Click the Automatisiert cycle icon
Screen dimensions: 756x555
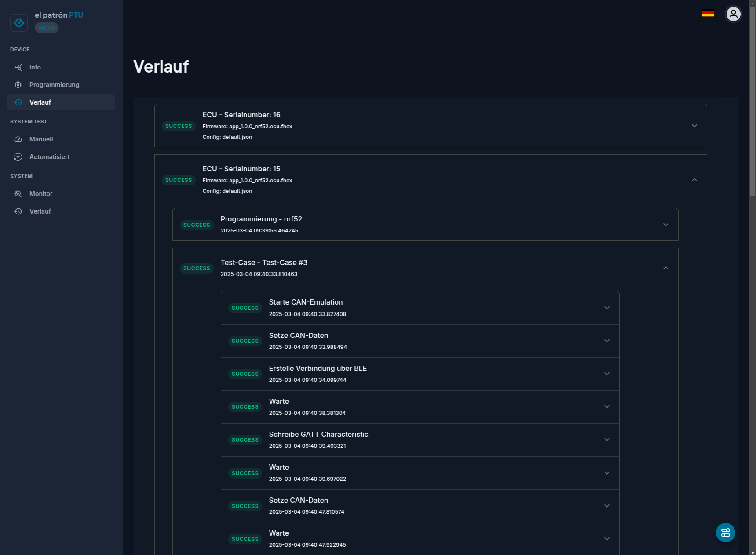[18, 157]
